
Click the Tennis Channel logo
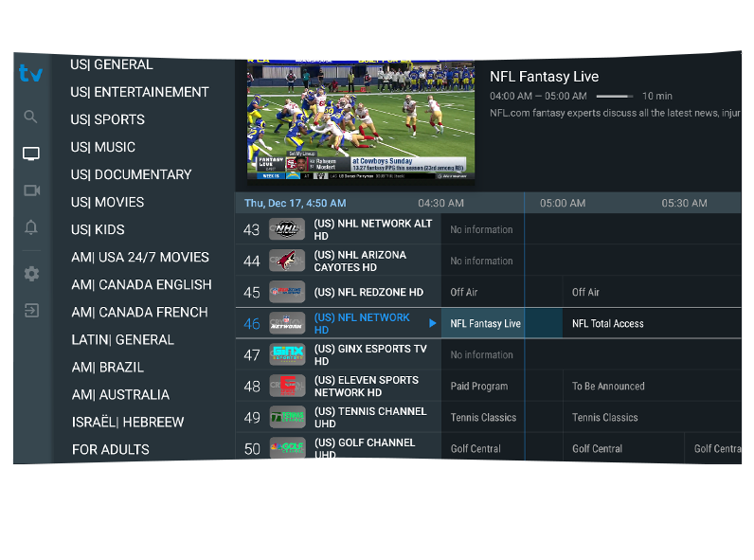click(x=287, y=417)
